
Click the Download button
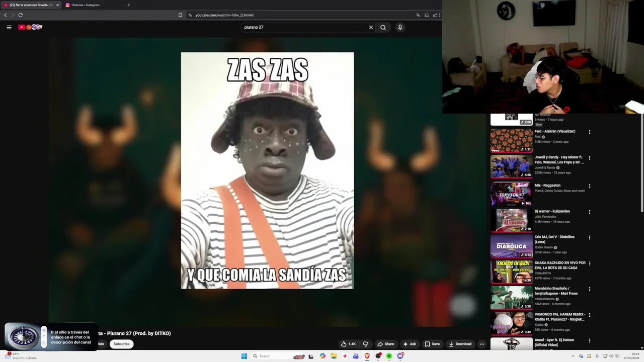click(x=460, y=344)
